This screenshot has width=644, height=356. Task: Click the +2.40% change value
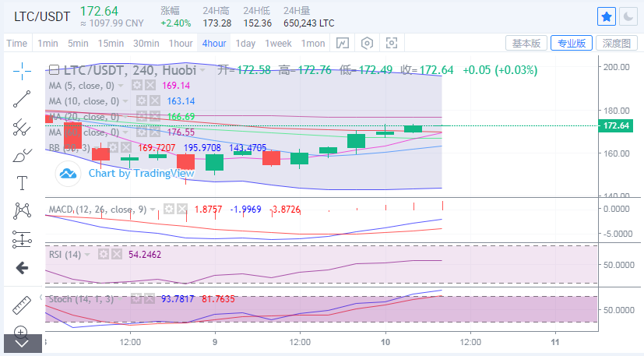click(176, 23)
